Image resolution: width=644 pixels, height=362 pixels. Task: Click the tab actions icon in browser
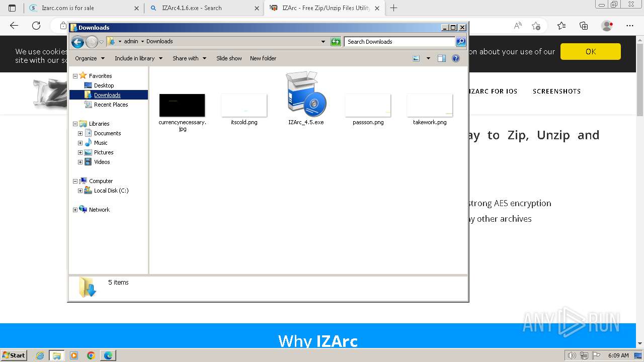pyautogui.click(x=12, y=8)
